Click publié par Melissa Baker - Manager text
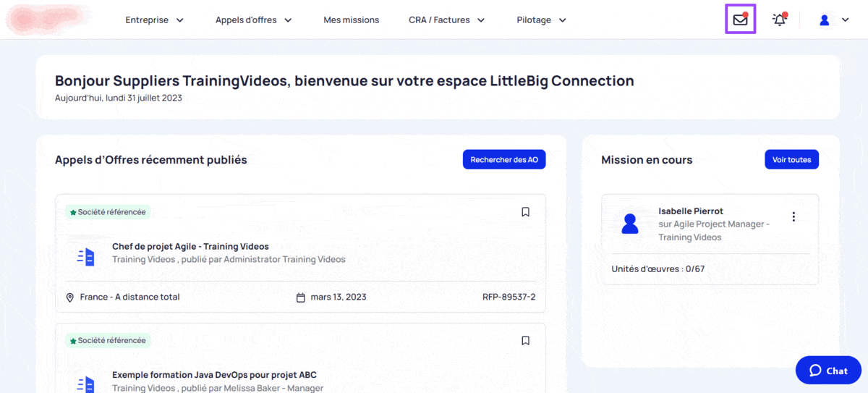The height and width of the screenshot is (393, 868). 252,388
